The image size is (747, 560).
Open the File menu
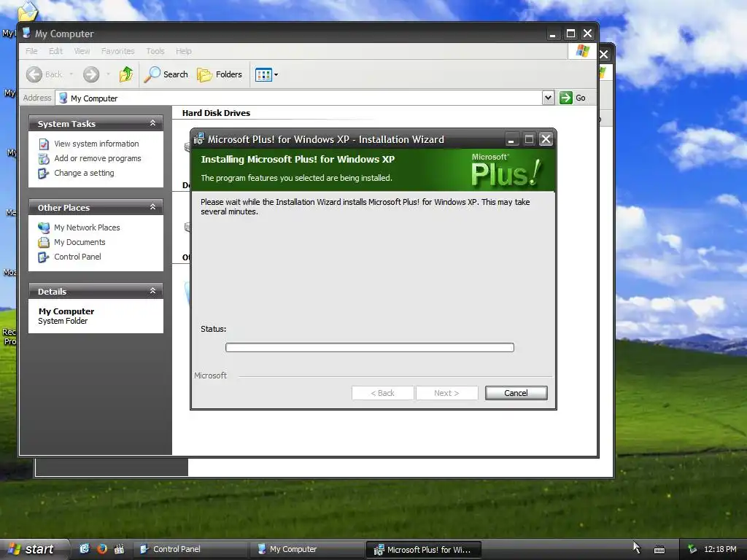tap(31, 51)
